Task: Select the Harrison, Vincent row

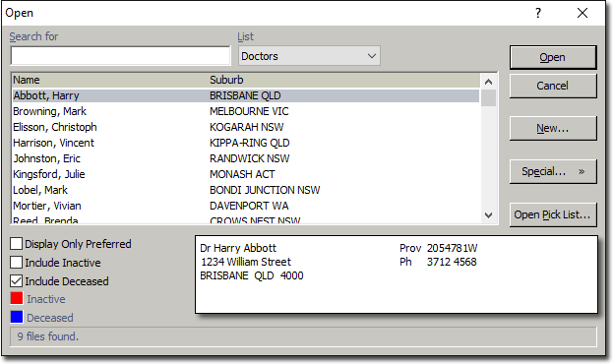Action: click(246, 143)
